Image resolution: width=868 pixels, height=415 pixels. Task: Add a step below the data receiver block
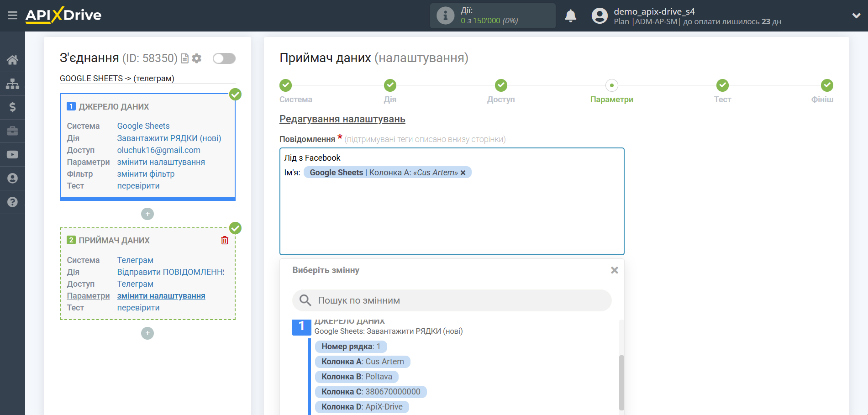pyautogui.click(x=147, y=333)
